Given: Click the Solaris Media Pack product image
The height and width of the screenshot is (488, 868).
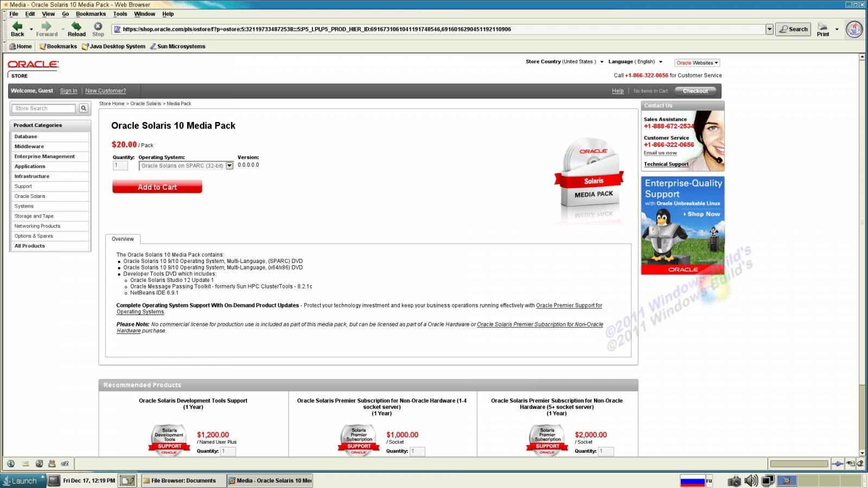Looking at the screenshot, I should tap(590, 174).
